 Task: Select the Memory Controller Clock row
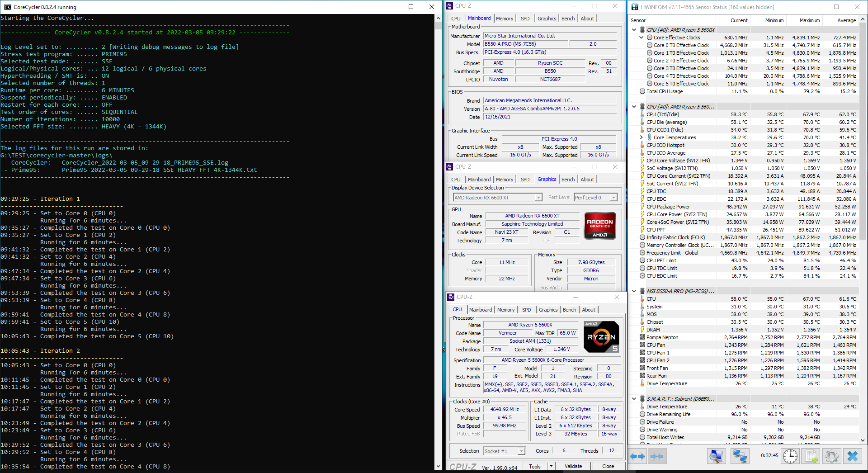click(745, 245)
